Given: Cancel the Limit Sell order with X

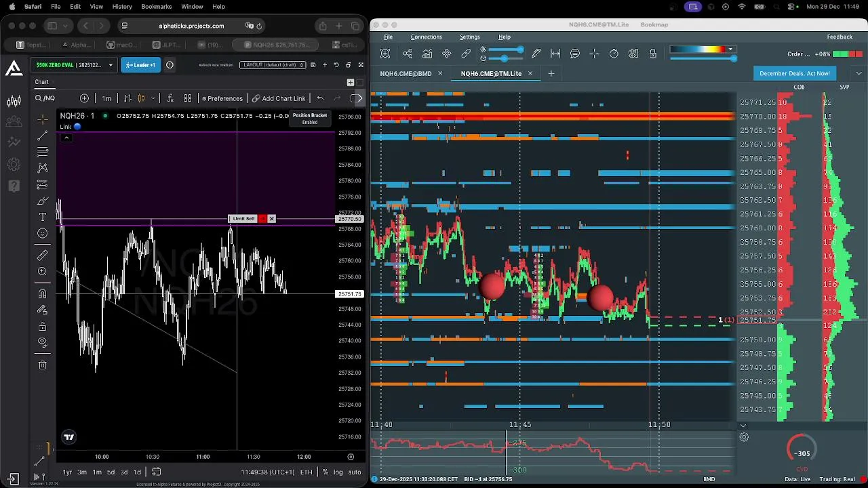Looking at the screenshot, I should pyautogui.click(x=271, y=218).
